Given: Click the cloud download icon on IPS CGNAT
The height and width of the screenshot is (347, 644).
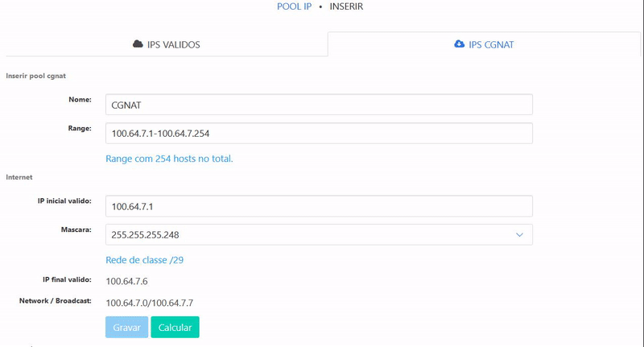Looking at the screenshot, I should [x=459, y=44].
